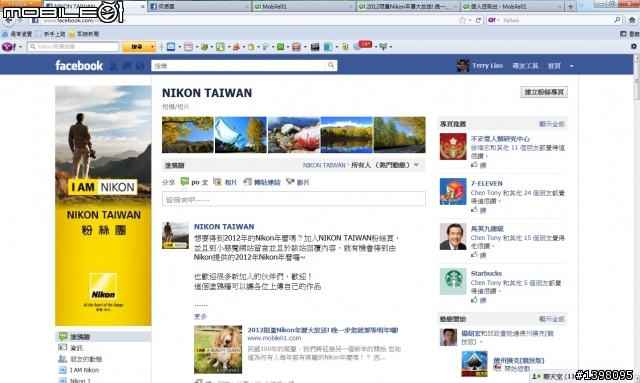This screenshot has width=640, height=383.
Task: Click the orange 搜尋 button on the Yahoo toolbar
Action: [137, 47]
